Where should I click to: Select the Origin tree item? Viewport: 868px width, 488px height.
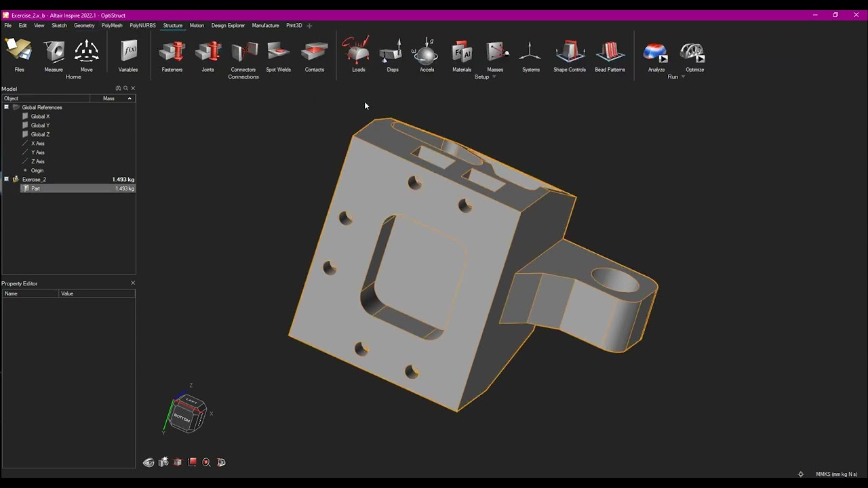click(x=37, y=170)
